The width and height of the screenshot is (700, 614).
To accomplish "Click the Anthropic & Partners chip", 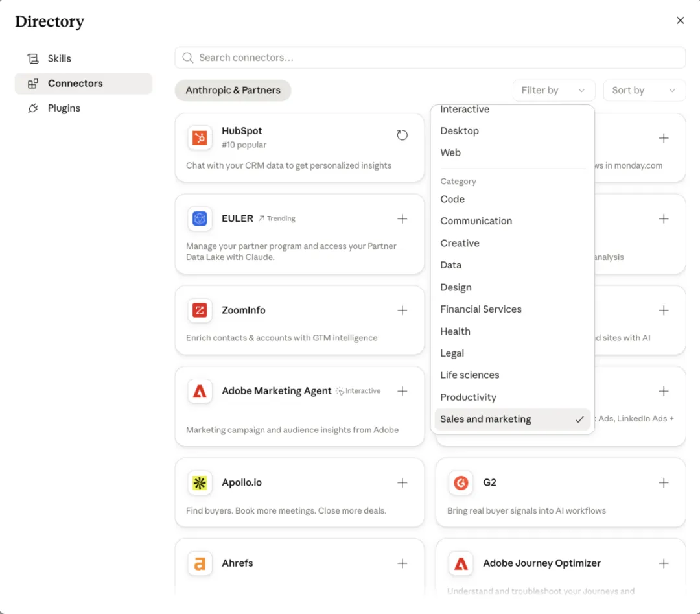I will point(233,91).
